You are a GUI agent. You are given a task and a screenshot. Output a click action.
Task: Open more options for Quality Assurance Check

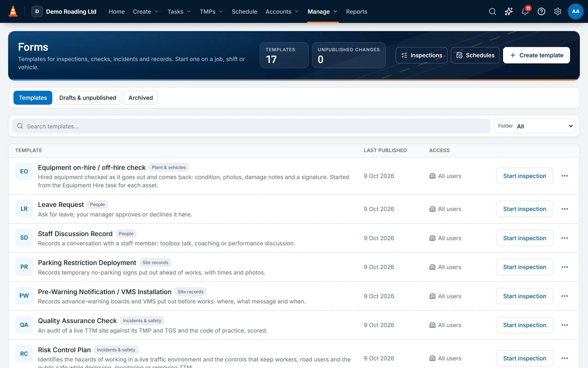(x=565, y=325)
